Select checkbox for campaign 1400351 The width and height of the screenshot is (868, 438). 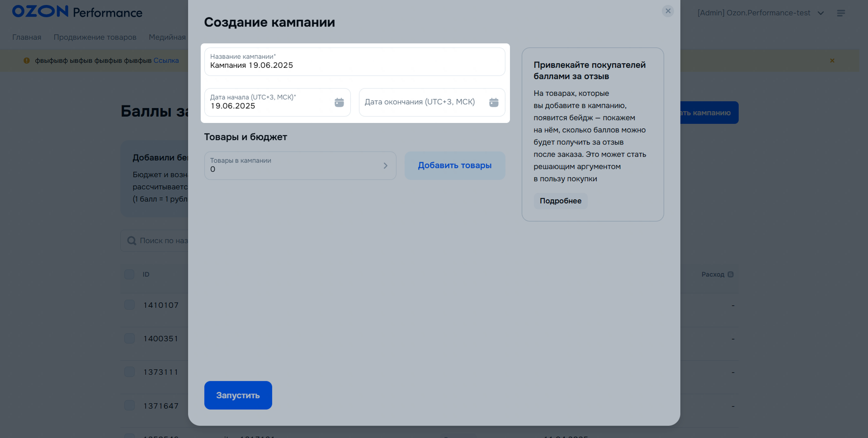pos(129,339)
